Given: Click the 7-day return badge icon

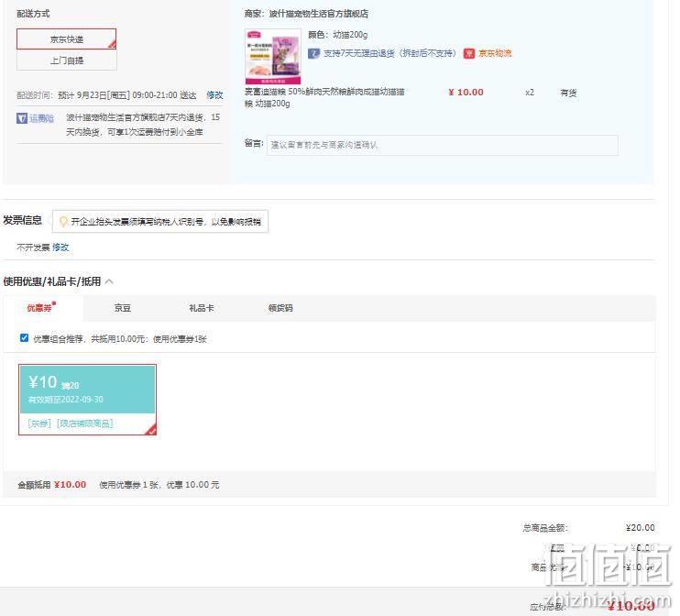Looking at the screenshot, I should point(313,53).
